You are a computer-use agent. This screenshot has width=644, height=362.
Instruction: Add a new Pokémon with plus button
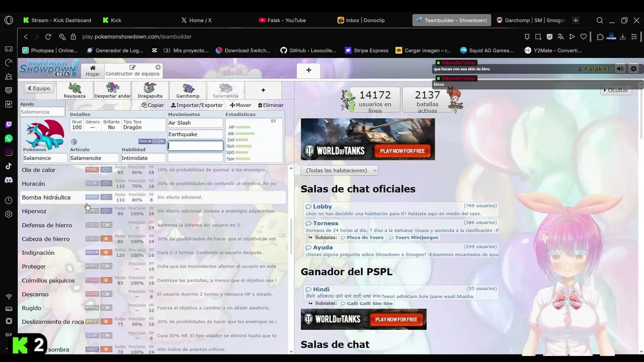pos(263,90)
